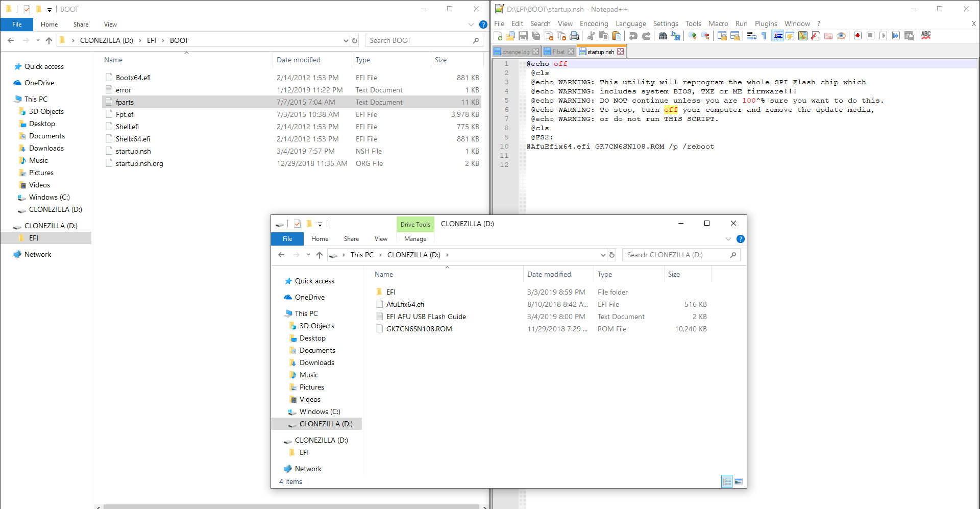Viewport: 980px width, 509px height.
Task: Open the BOOT address bar dropdown
Action: 347,40
